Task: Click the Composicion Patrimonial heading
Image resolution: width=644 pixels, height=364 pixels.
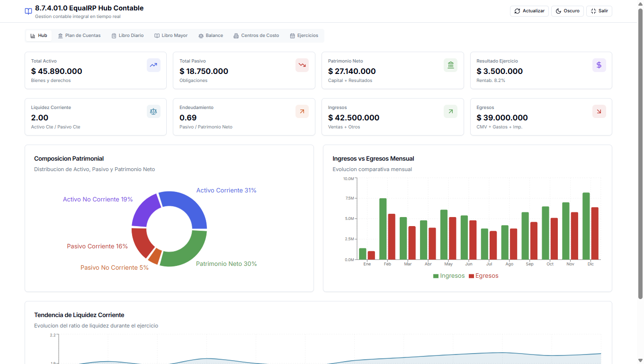Action: click(69, 159)
